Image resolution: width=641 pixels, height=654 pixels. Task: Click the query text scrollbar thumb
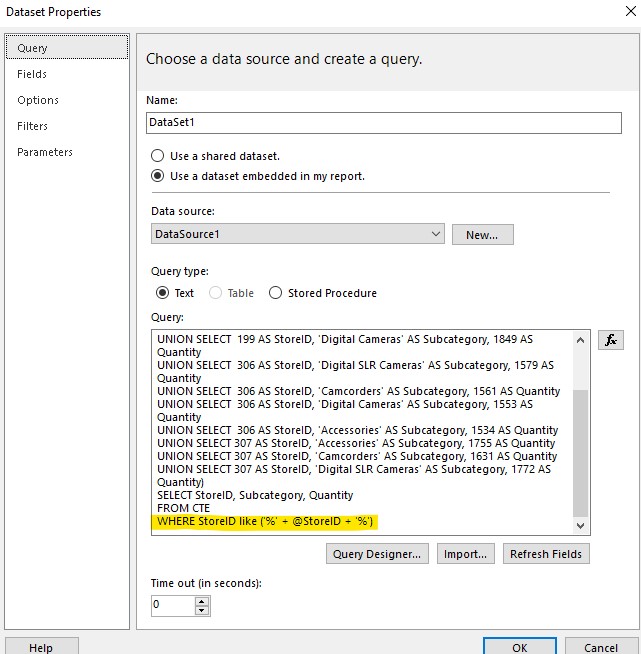pos(580,453)
